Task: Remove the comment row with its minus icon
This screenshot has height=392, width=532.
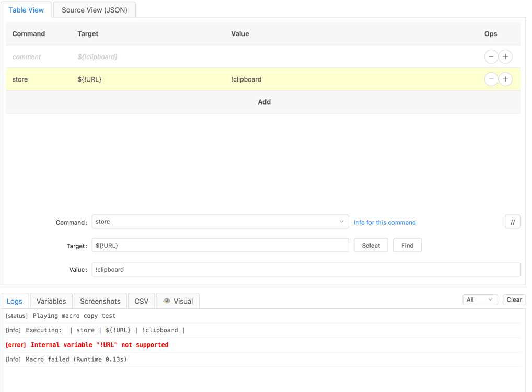Action: click(x=491, y=56)
